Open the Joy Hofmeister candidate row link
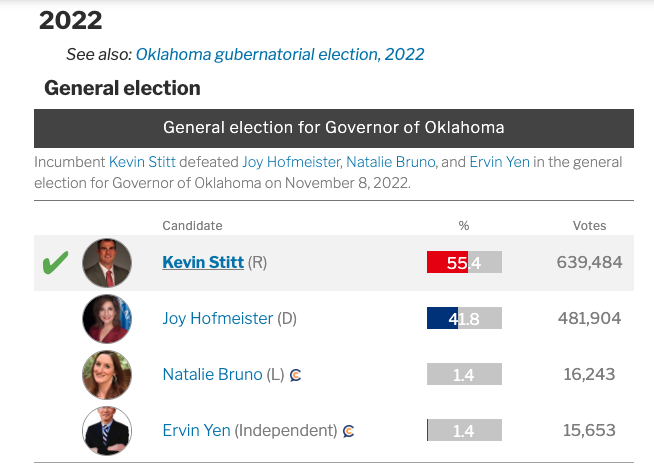 [x=217, y=319]
